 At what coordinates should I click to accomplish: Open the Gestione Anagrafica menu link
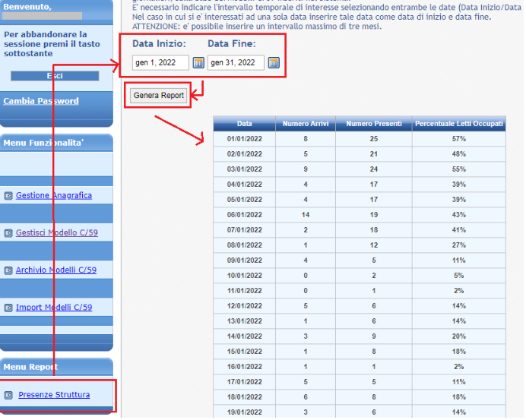[54, 195]
